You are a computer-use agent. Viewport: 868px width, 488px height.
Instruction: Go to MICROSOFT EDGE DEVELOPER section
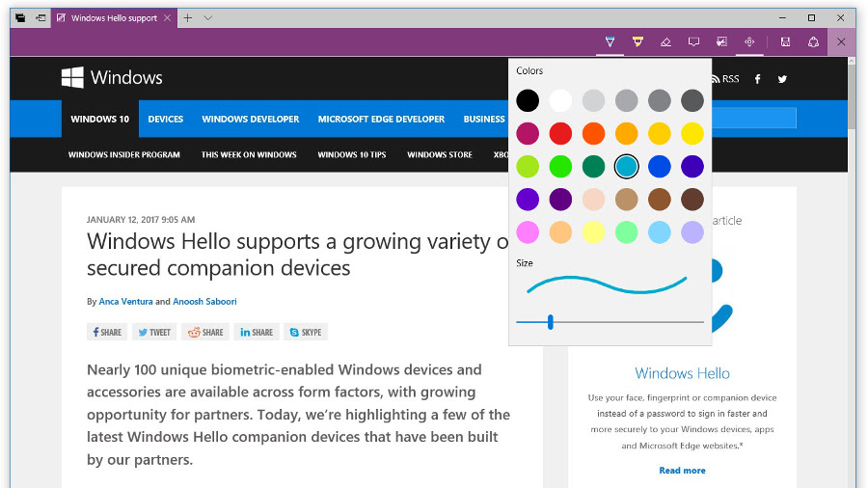381,119
